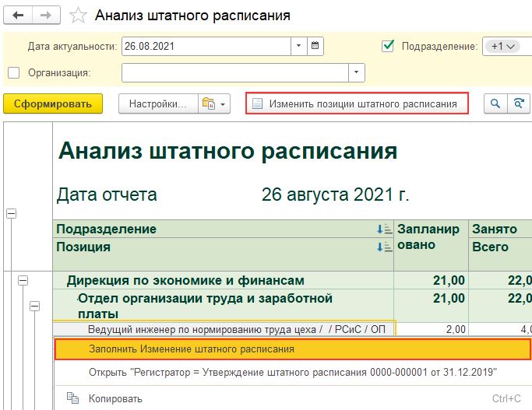This screenshot has height=410, width=532.
Task: Click sort icon in Подразделение header
Action: [385, 229]
